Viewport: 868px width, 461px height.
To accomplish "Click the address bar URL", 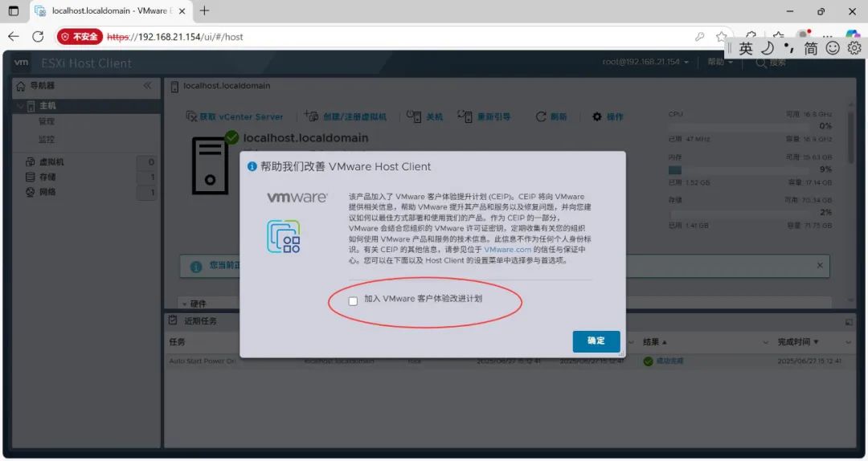I will pos(175,37).
